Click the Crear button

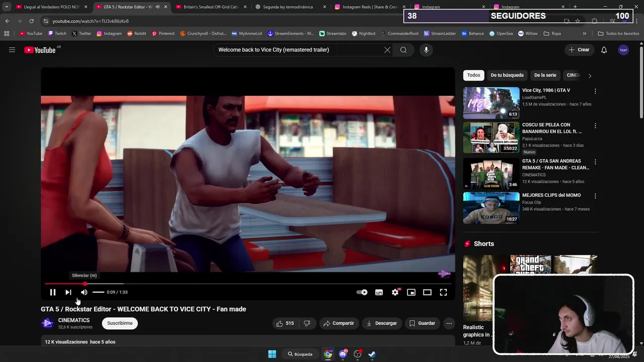pos(579,50)
